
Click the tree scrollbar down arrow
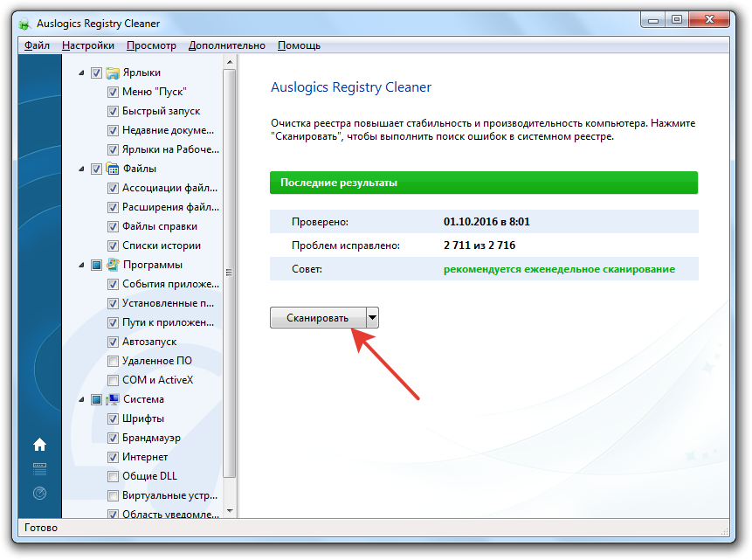click(x=230, y=511)
